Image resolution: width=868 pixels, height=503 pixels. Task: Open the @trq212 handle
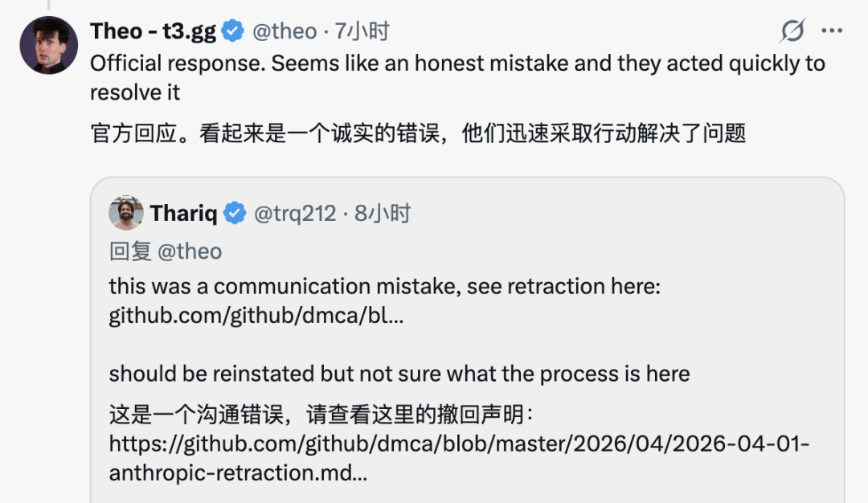pyautogui.click(x=295, y=213)
